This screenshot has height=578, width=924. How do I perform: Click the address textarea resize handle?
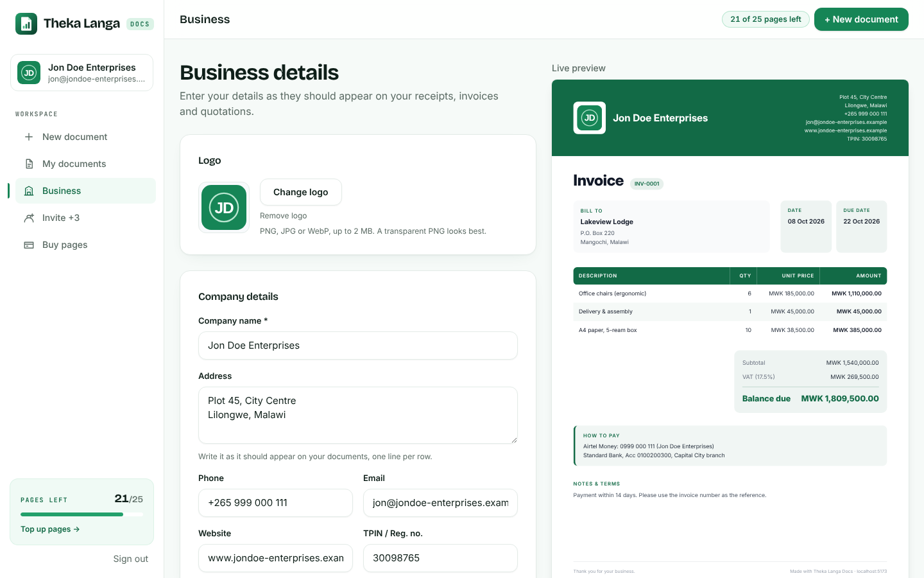[x=513, y=440]
